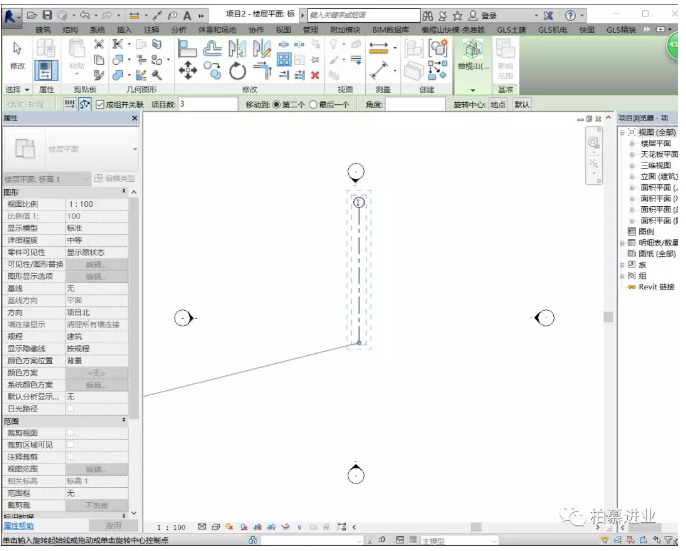Select the Align tool in the modify panel
The image size is (686, 551).
click(x=187, y=48)
